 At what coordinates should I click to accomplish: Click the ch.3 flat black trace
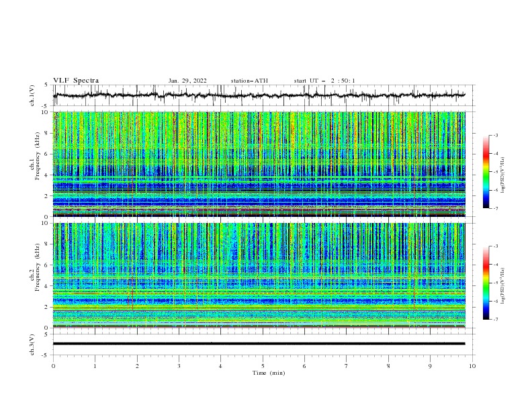[x=259, y=344]
